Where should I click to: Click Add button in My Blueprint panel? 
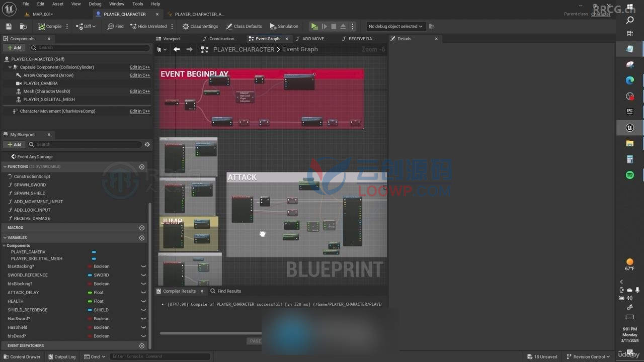point(15,144)
